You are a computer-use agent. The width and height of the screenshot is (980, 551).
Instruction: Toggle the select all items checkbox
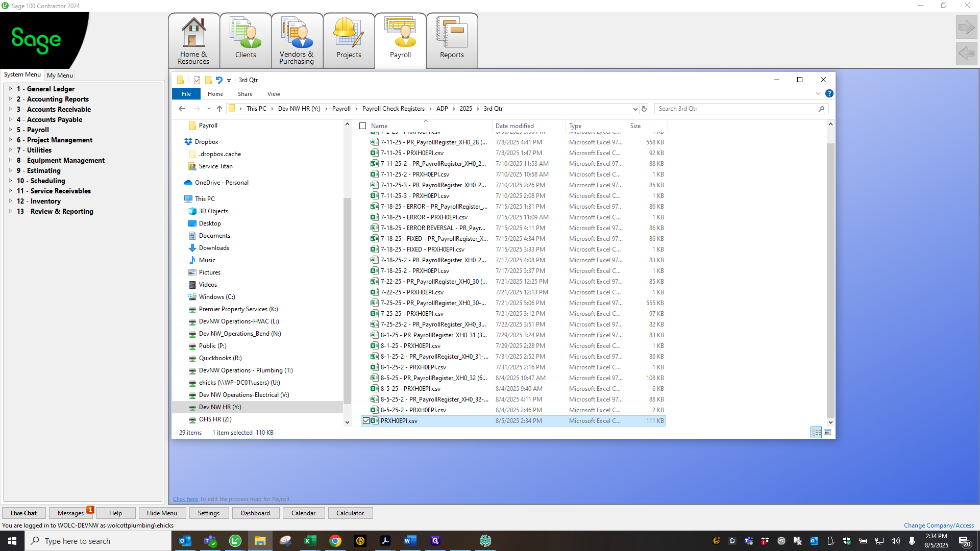click(363, 126)
